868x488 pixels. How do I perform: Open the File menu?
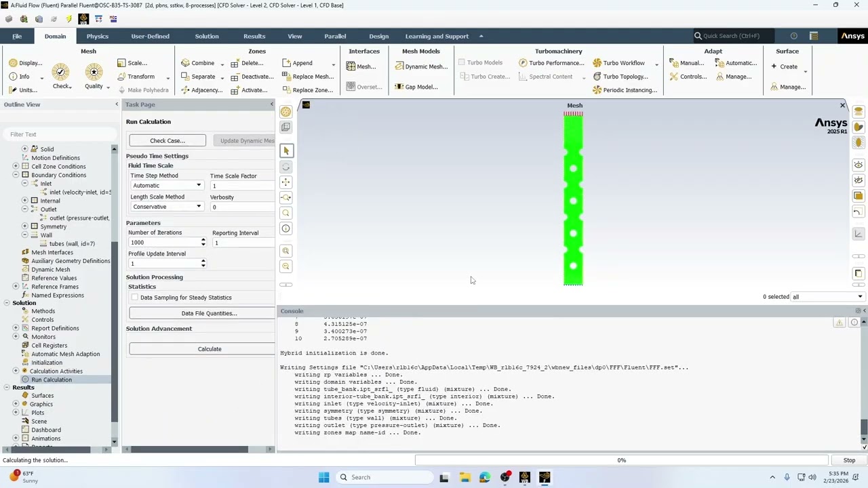click(17, 36)
